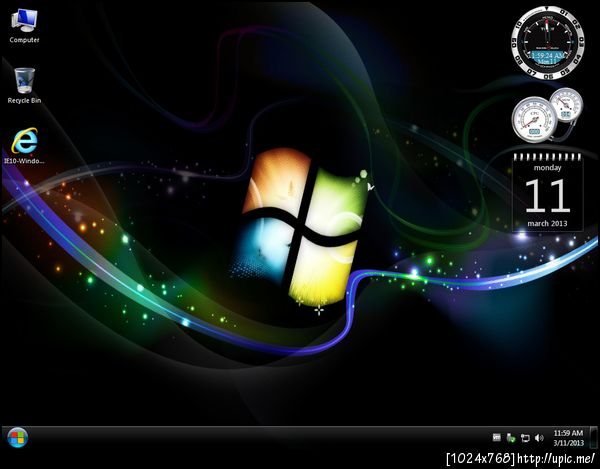Open the Windows Start menu orb

pyautogui.click(x=18, y=437)
